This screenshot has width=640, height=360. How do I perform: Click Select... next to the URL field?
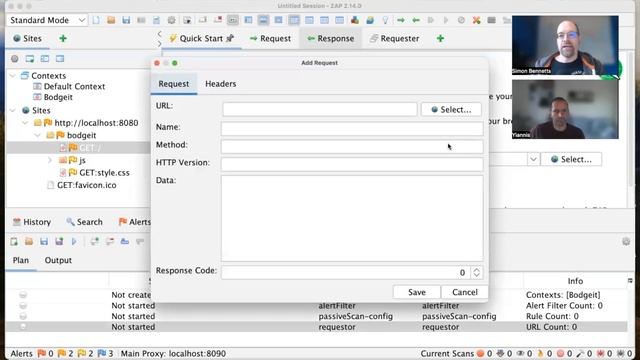click(x=451, y=109)
